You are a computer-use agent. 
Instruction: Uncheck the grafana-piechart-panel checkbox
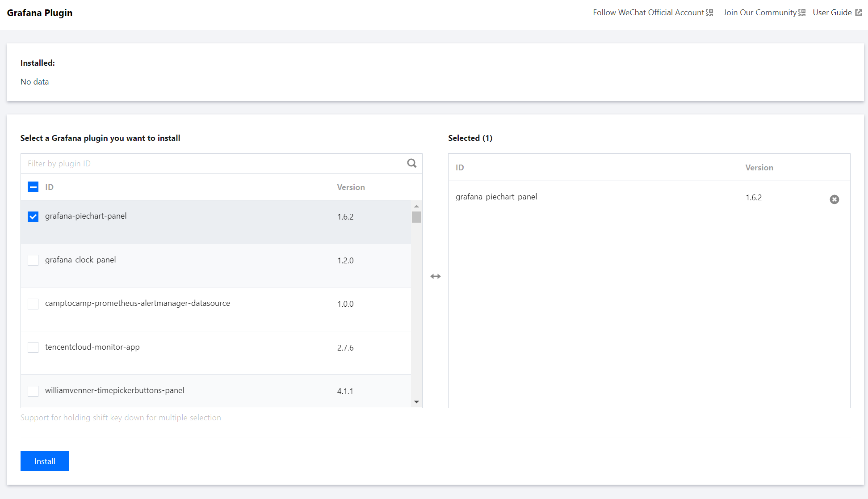pos(33,216)
